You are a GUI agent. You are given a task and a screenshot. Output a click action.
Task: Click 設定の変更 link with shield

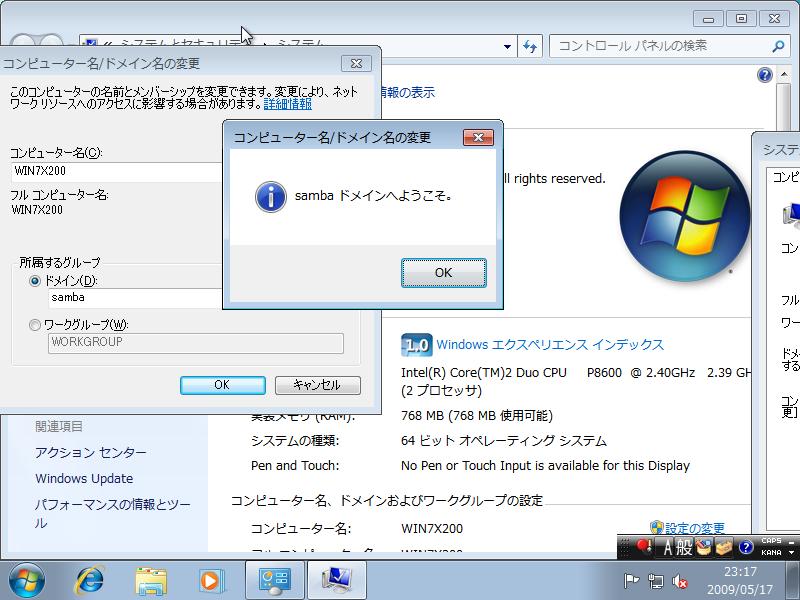pyautogui.click(x=688, y=528)
